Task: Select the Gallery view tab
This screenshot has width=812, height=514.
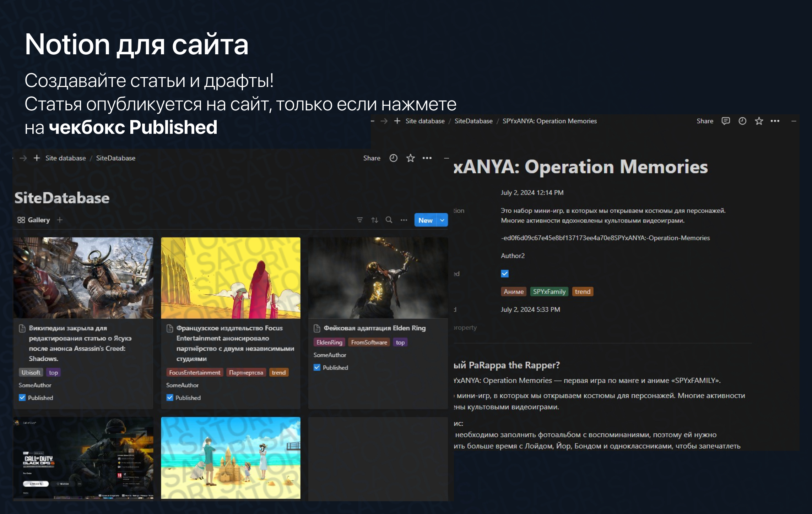Action: pyautogui.click(x=34, y=220)
